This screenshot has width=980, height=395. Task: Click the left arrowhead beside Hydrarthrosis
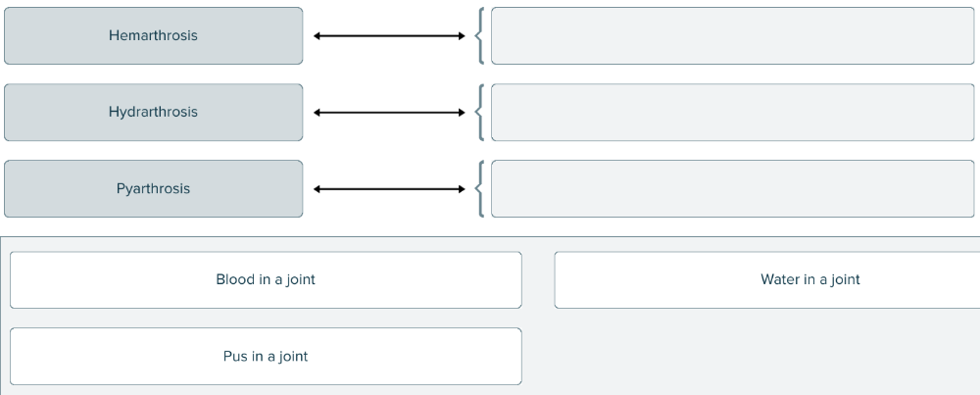(318, 113)
